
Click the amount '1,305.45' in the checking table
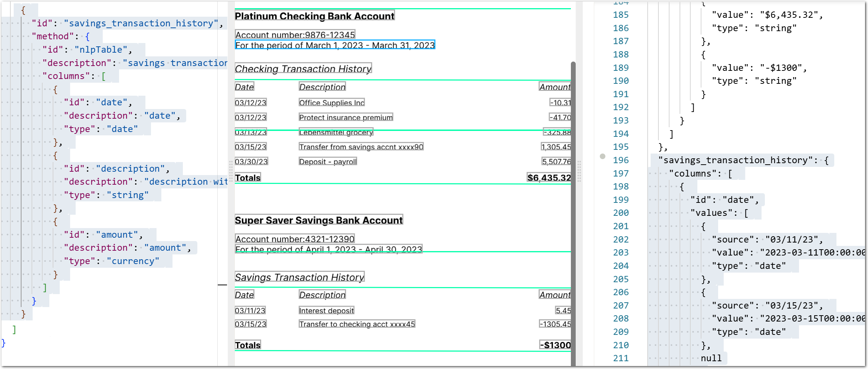click(x=556, y=147)
